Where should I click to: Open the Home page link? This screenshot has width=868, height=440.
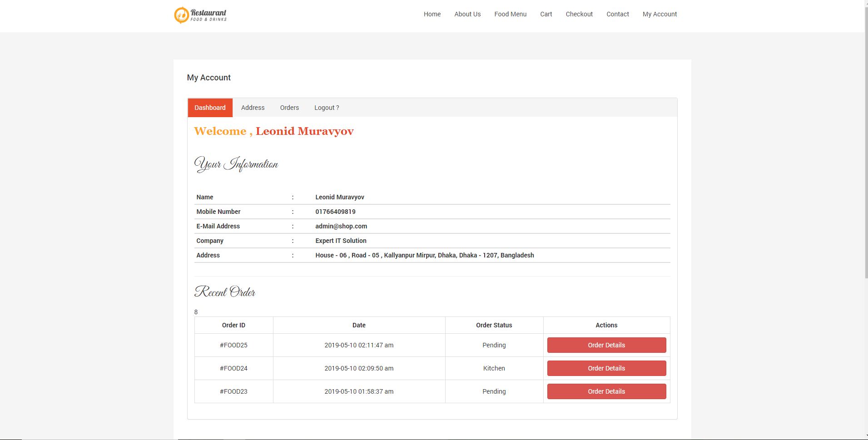(x=432, y=14)
